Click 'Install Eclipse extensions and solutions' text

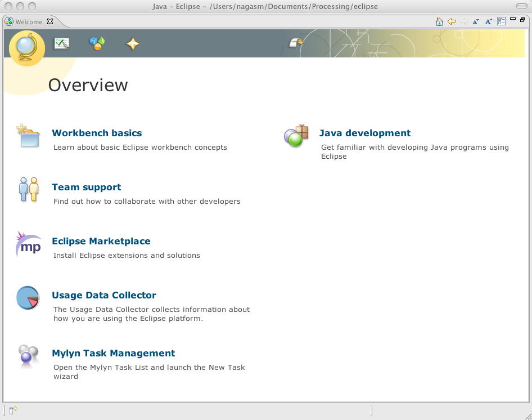(127, 255)
